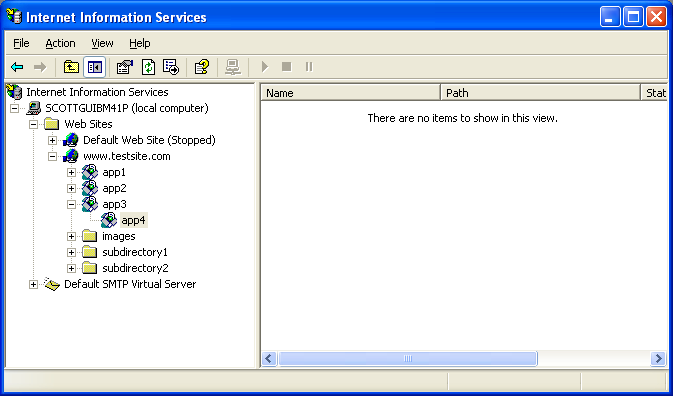Open the File menu
Screen dimensions: 673x397
21,43
